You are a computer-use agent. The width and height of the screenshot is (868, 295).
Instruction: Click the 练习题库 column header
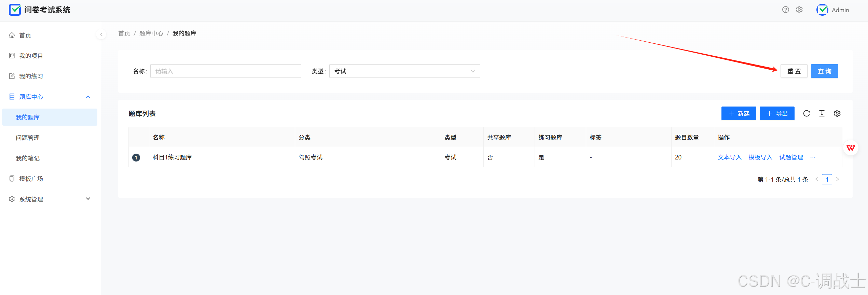click(x=560, y=137)
